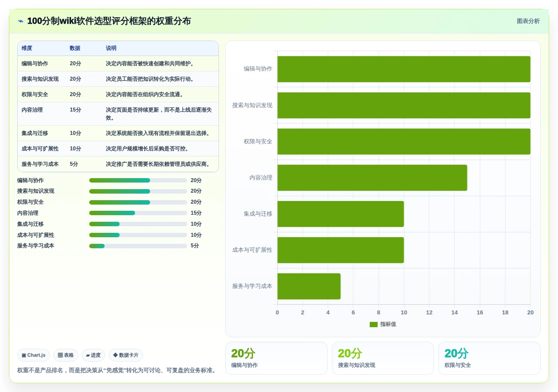Click the 服务与学习成本 table row cell

[40, 164]
